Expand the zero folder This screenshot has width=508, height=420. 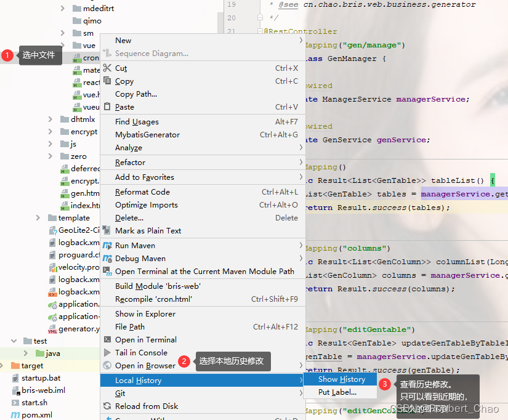pos(50,156)
